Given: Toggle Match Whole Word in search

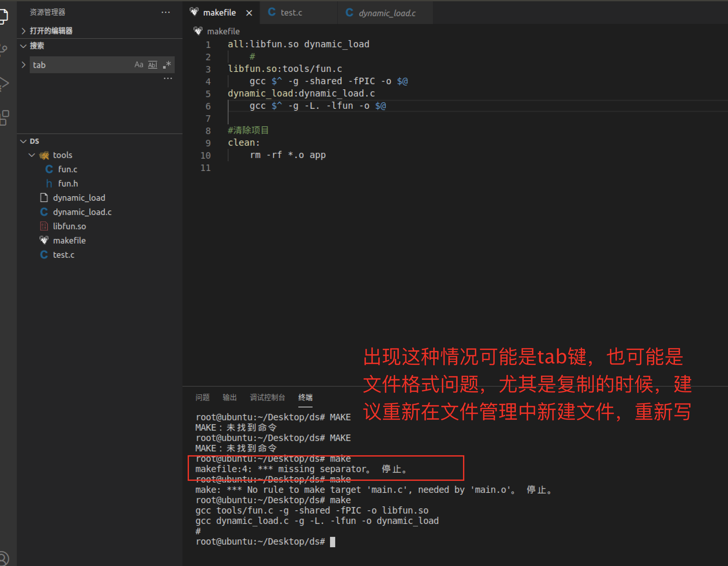Looking at the screenshot, I should [x=153, y=65].
